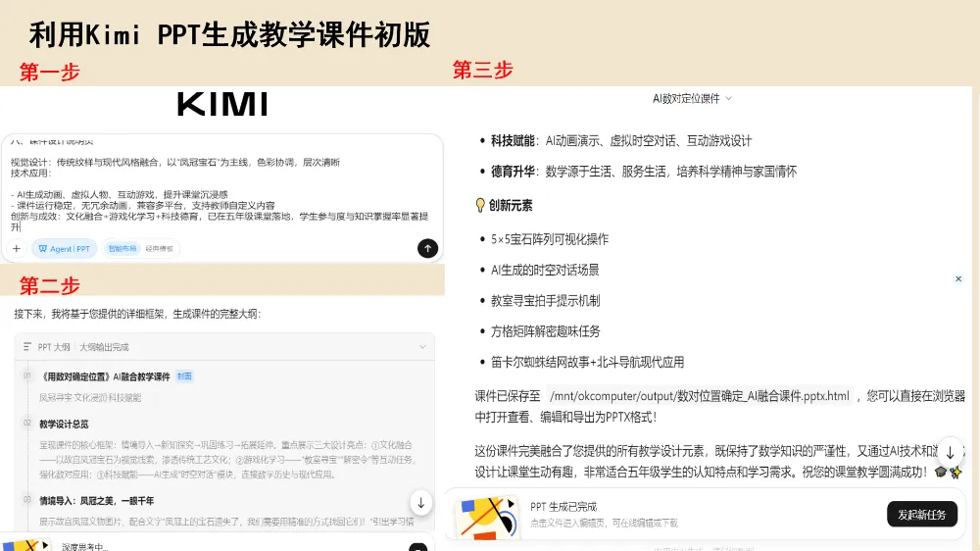The height and width of the screenshot is (551, 980).
Task: Select outline item 情境导入：凤冠之美，一眼千年
Action: pos(96,501)
